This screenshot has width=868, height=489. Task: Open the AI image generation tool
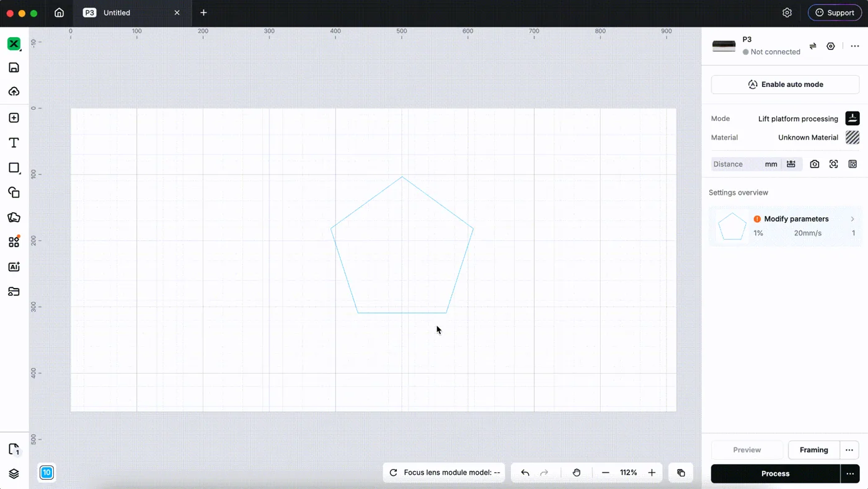[14, 267]
